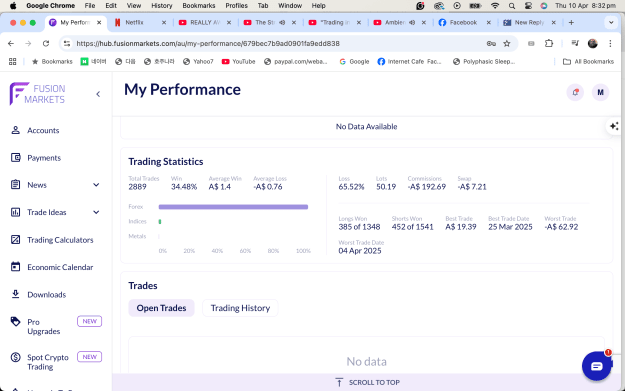Click the Trade Ideas chart icon
The image size is (625, 391).
[x=16, y=212]
